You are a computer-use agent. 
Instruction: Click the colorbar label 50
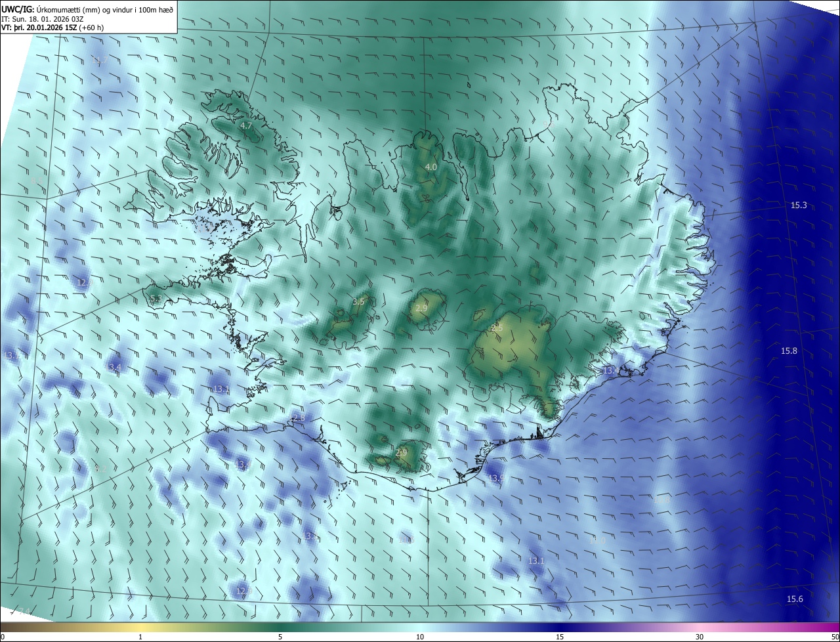point(835,637)
